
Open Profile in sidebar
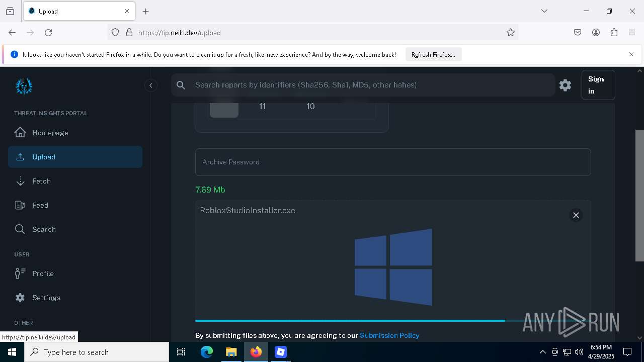tap(75, 274)
